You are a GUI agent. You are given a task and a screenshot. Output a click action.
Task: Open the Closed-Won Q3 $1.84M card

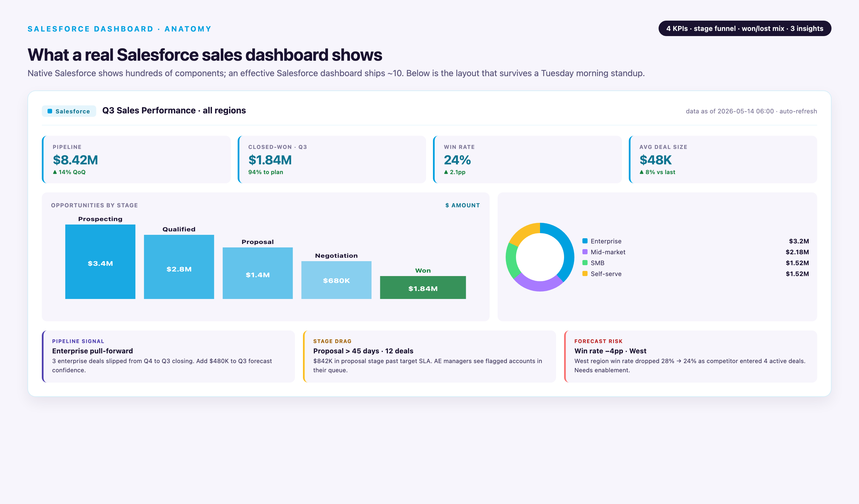(332, 160)
